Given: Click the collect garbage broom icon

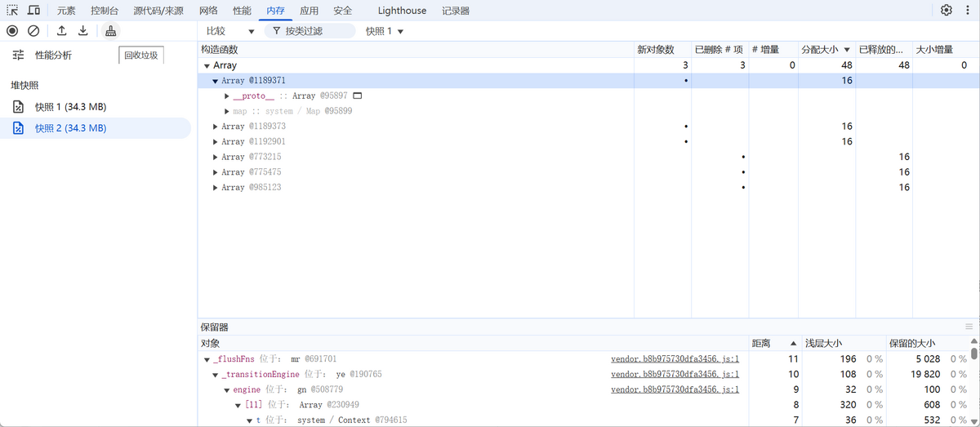Looking at the screenshot, I should [x=110, y=31].
